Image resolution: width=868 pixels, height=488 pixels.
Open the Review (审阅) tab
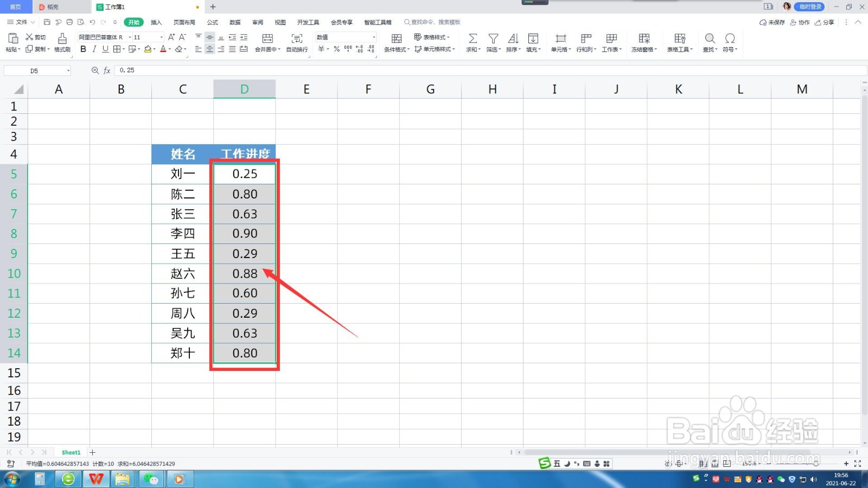(x=258, y=22)
